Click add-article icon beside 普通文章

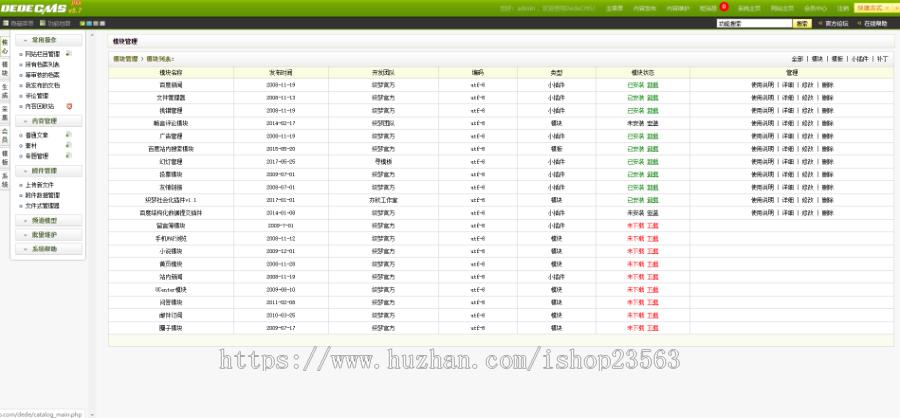click(68, 135)
